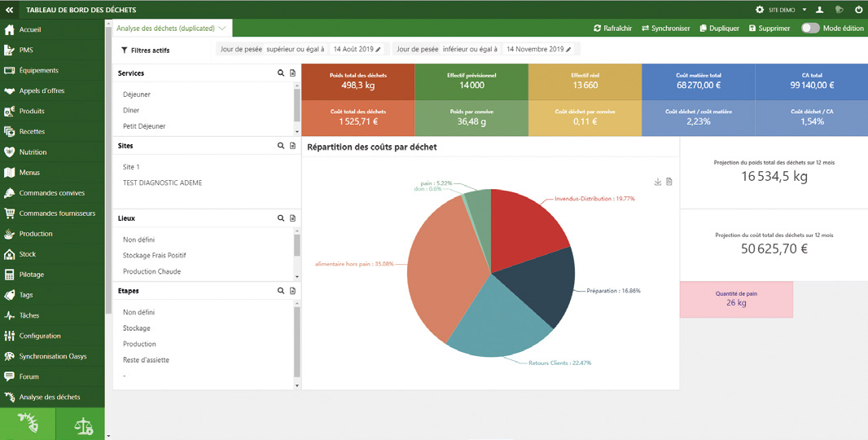Export the Sites panel list
868x440 pixels.
pos(292,146)
